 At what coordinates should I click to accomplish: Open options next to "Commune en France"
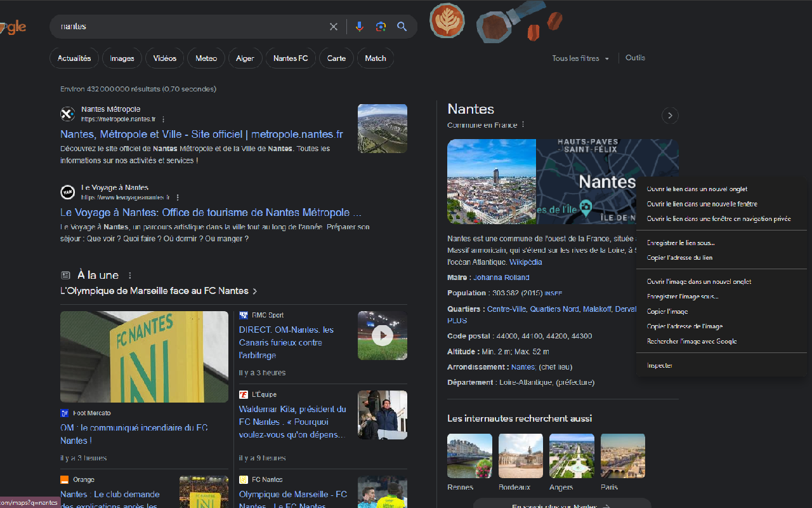point(522,124)
